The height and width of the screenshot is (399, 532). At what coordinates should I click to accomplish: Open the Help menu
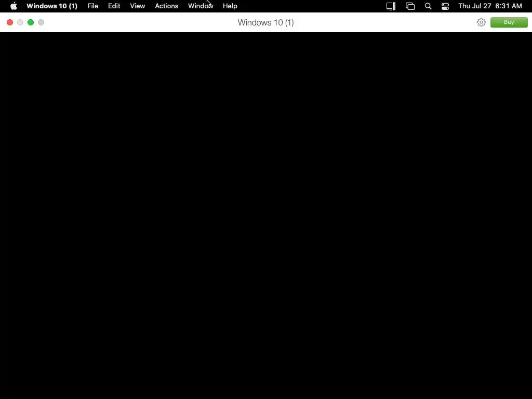(x=230, y=6)
